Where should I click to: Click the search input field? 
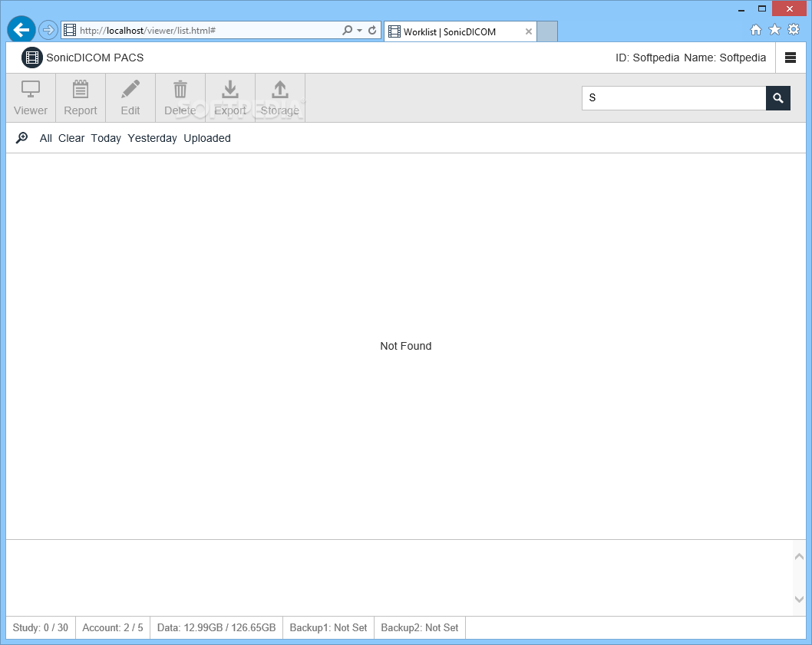click(674, 98)
